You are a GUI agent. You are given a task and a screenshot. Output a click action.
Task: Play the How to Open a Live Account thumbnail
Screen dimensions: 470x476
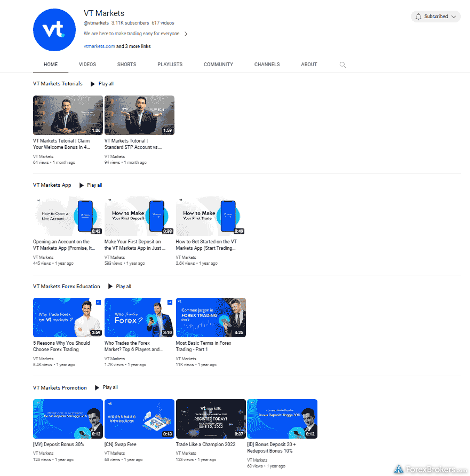coord(68,216)
